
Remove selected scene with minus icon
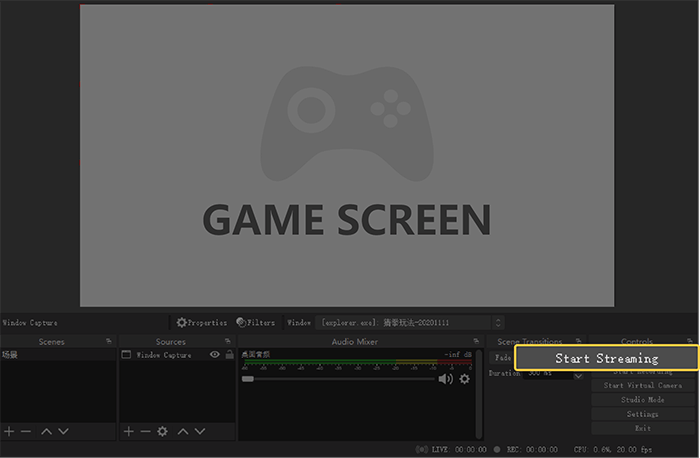coord(26,431)
